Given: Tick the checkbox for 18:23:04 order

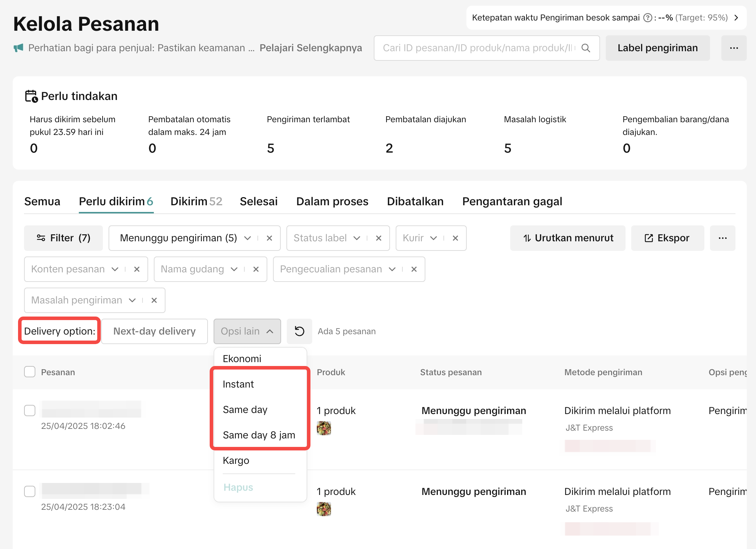Looking at the screenshot, I should click(30, 491).
